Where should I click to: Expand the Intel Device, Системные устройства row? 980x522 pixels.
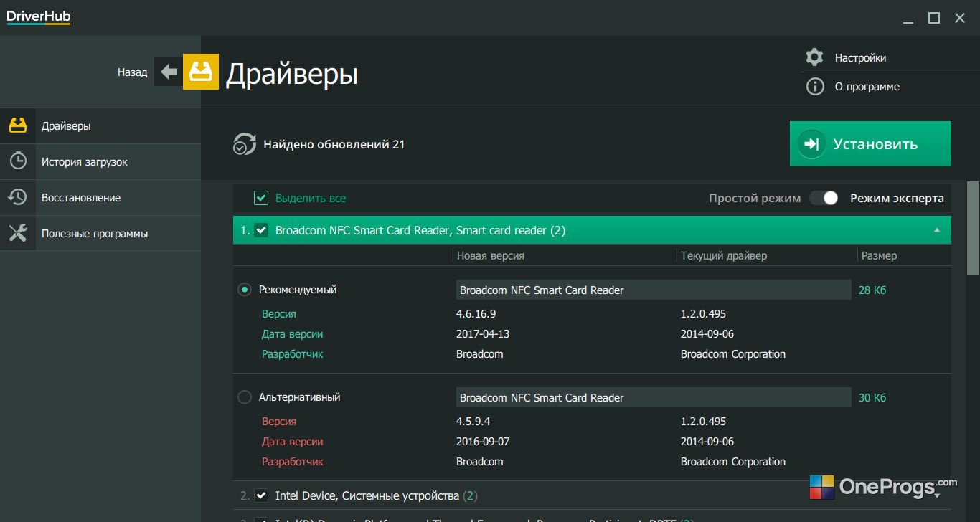click(x=592, y=495)
